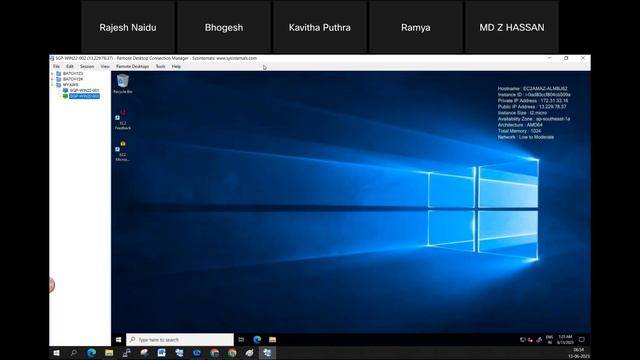Image resolution: width=640 pixels, height=360 pixels.
Task: Select Bhogesh participant tile
Action: pyautogui.click(x=224, y=27)
